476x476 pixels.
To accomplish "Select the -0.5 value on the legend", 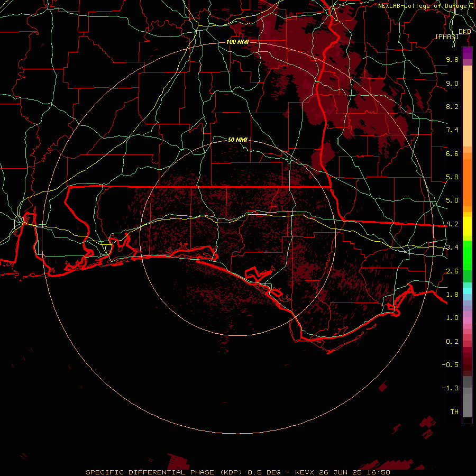I will [450, 365].
